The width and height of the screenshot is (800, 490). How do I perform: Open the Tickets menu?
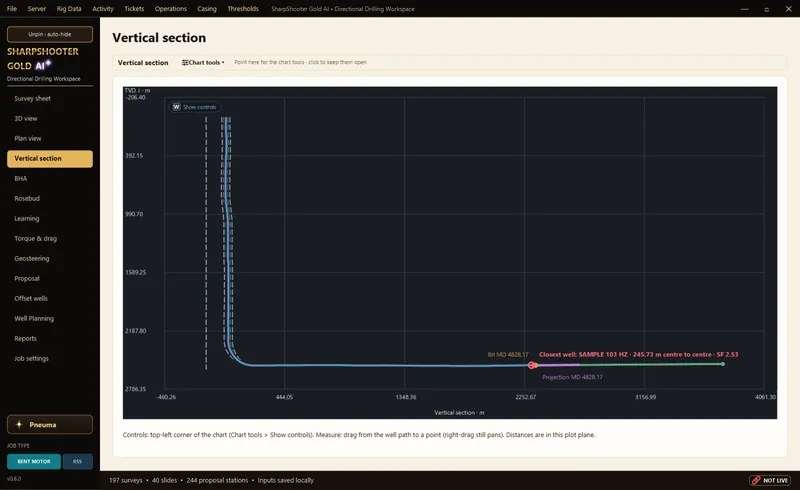click(134, 9)
